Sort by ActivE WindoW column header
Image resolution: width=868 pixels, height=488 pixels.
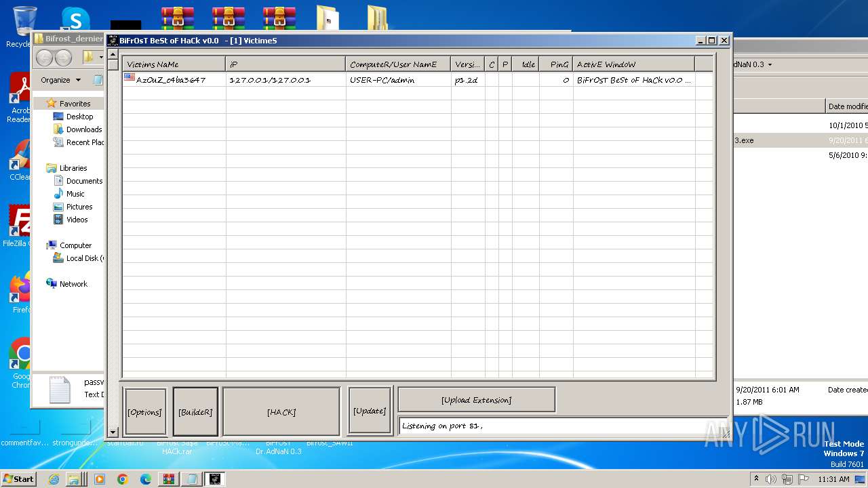(634, 64)
